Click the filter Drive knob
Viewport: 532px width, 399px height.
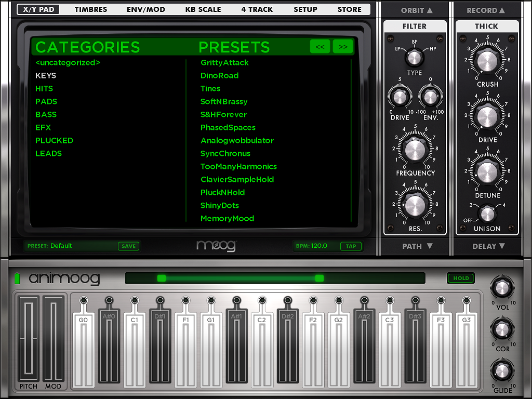tap(400, 97)
